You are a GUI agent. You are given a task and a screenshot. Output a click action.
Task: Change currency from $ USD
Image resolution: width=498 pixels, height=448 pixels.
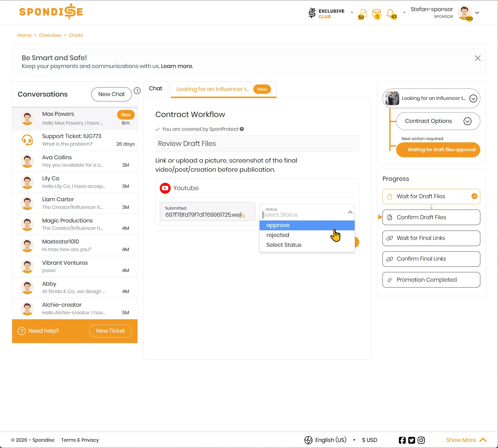(x=370, y=440)
